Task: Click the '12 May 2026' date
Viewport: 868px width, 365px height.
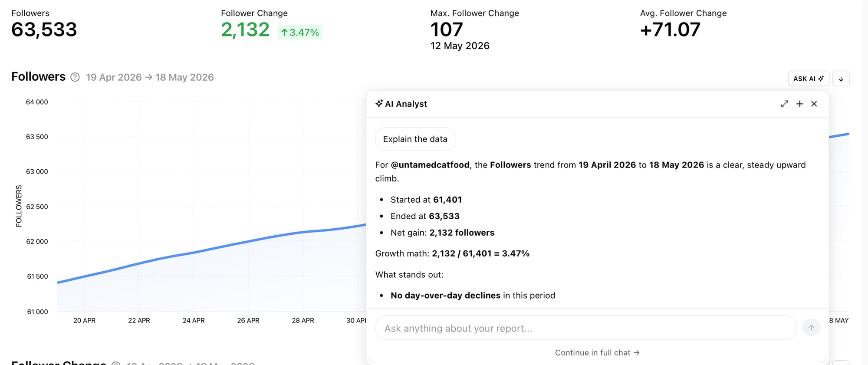Action: pos(460,46)
